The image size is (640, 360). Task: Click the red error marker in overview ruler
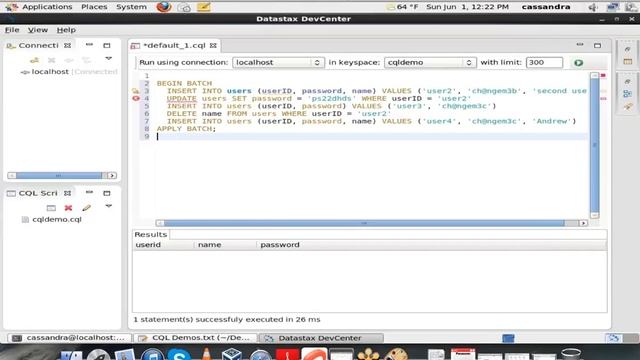[603, 76]
